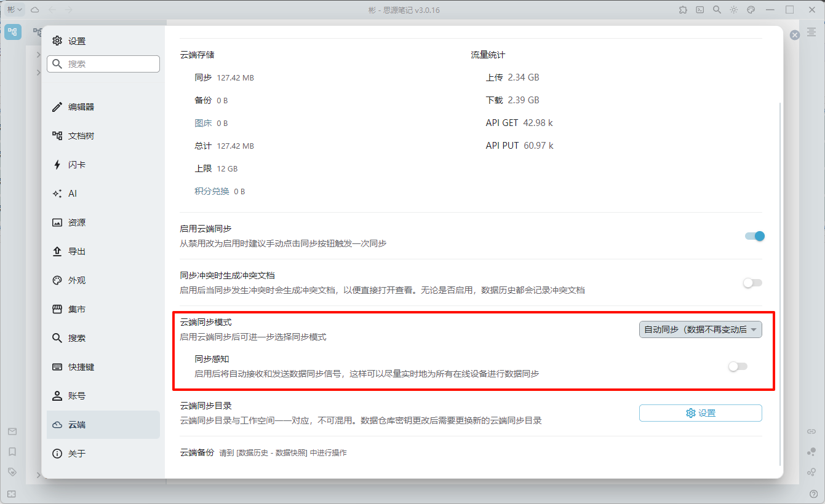Open the bookmark dock icon

(x=12, y=452)
